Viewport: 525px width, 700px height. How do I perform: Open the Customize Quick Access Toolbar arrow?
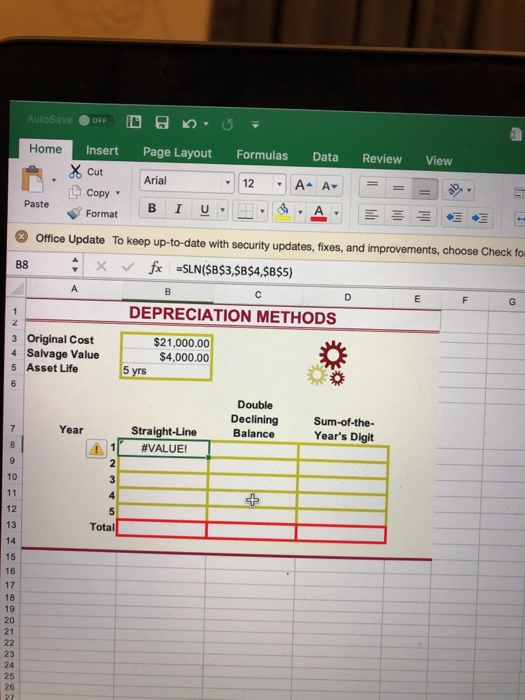click(x=255, y=125)
